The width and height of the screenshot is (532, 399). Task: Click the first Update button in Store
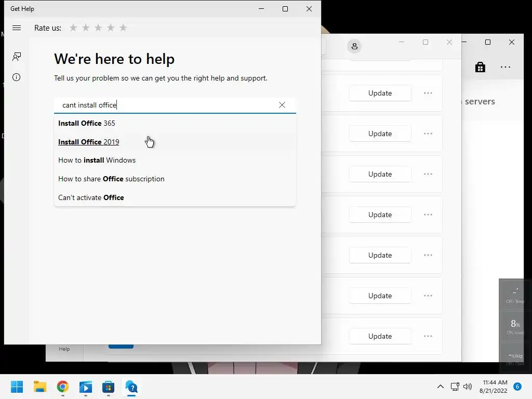380,94
